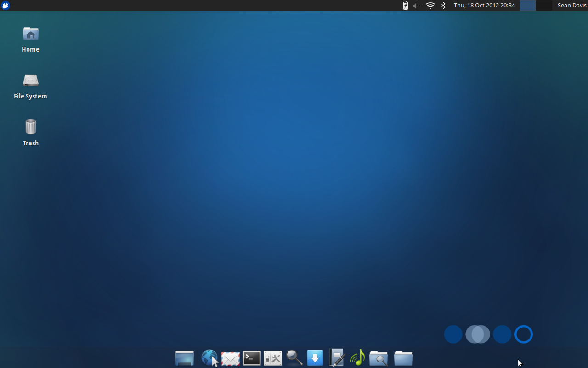
Task: Launch the music player with green note icon
Action: coord(357,358)
